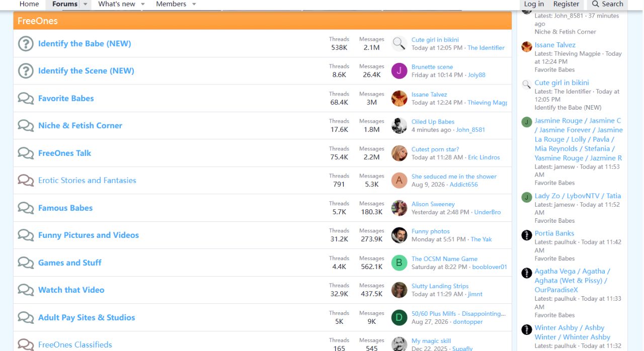This screenshot has width=644, height=351.
Task: Expand the Forums dropdown arrow
Action: [85, 4]
